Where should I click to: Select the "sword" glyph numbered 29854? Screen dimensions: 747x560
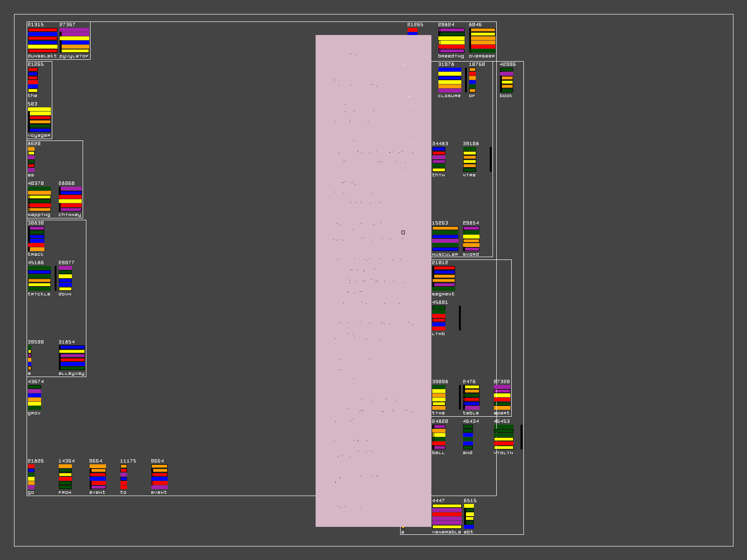(x=471, y=238)
